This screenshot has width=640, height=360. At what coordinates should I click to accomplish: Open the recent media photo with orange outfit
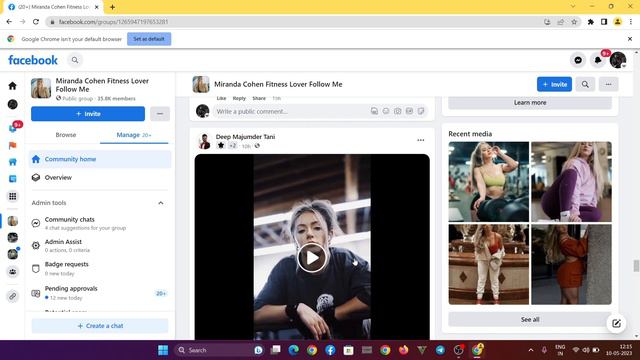click(x=571, y=264)
